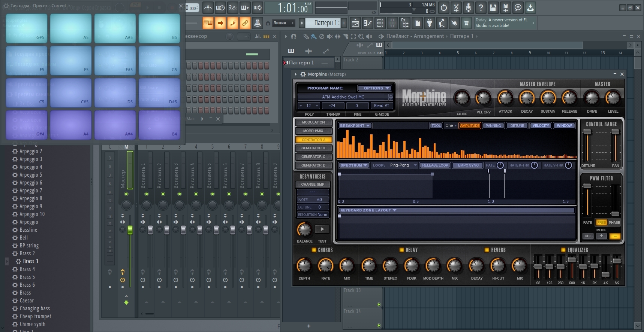Toggle the link orange chain icon
644x332 pixels.
245,23
